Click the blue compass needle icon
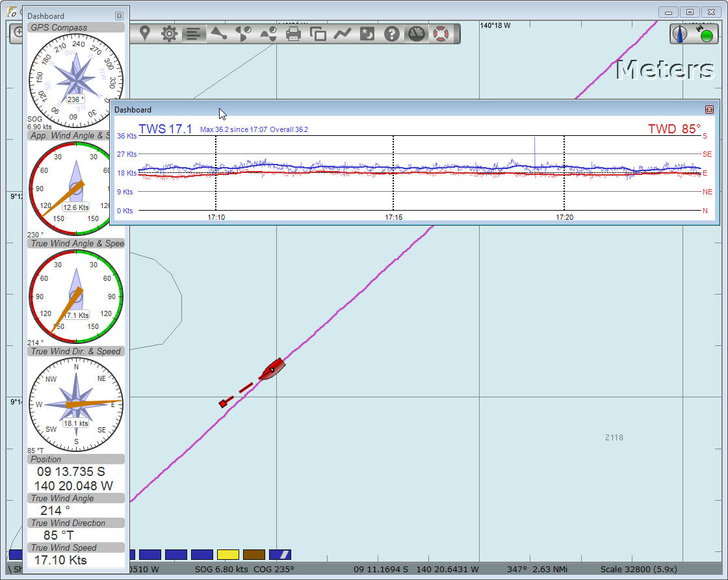 click(x=681, y=34)
